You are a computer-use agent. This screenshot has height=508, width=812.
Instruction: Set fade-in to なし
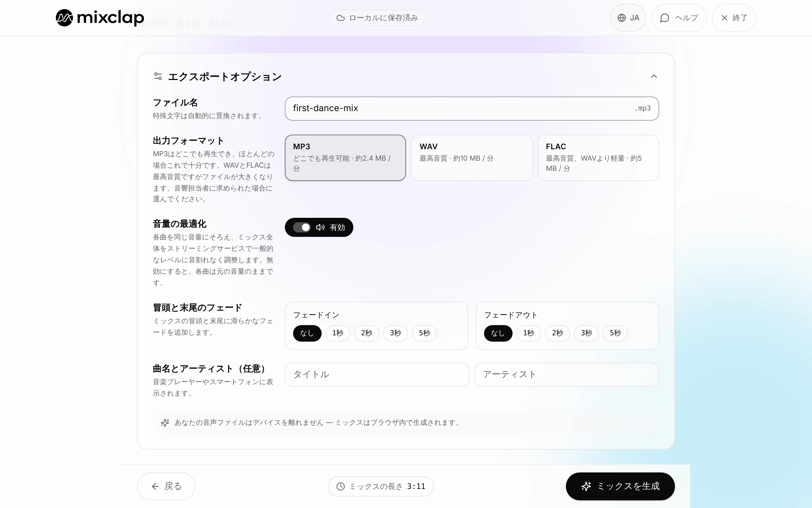[x=307, y=333]
